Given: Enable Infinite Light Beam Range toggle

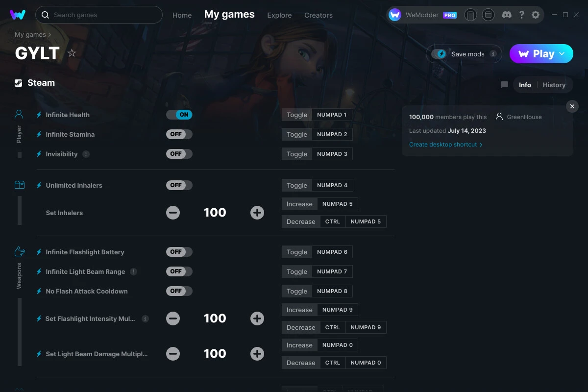Looking at the screenshot, I should point(179,271).
